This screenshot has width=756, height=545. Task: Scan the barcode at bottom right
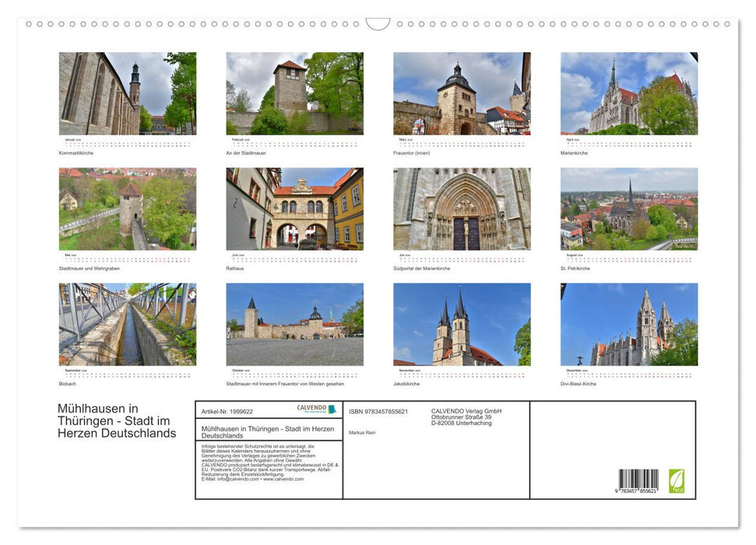click(639, 478)
